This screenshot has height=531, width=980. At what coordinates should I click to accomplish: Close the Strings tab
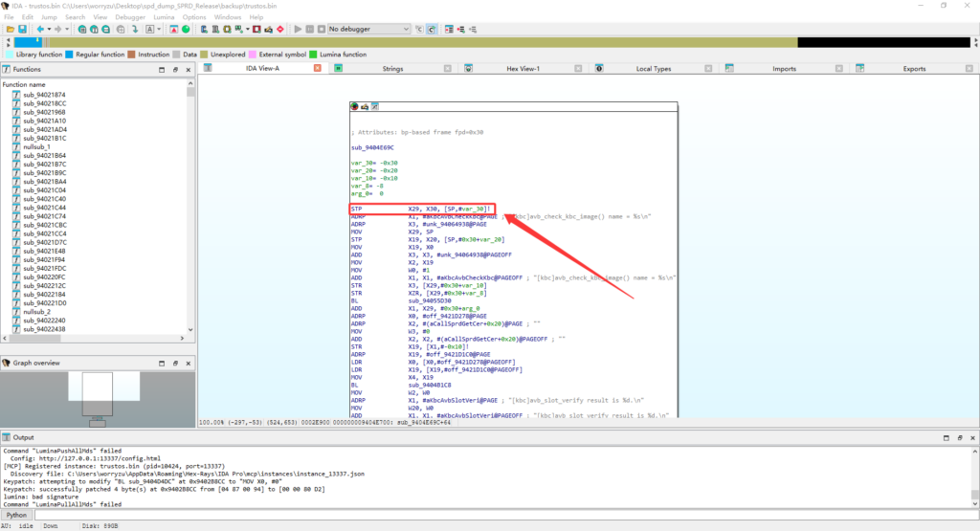click(448, 69)
